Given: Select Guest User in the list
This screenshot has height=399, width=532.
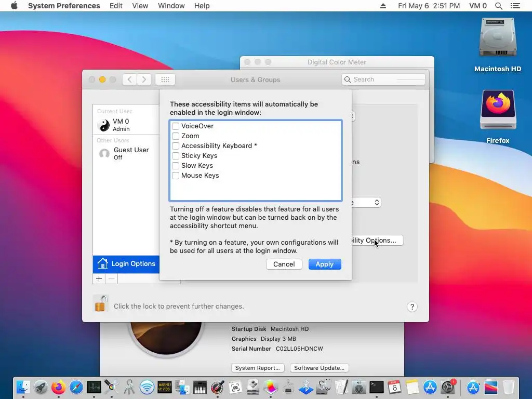Looking at the screenshot, I should [126, 153].
